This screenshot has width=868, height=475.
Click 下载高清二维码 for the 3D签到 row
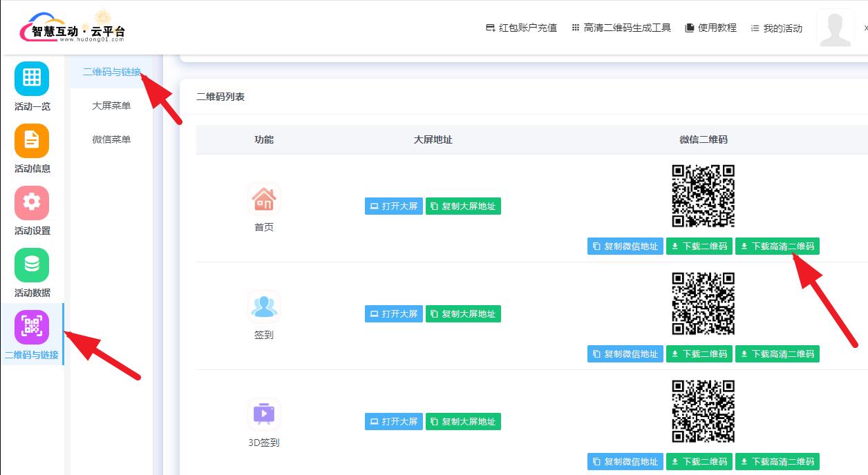777,462
